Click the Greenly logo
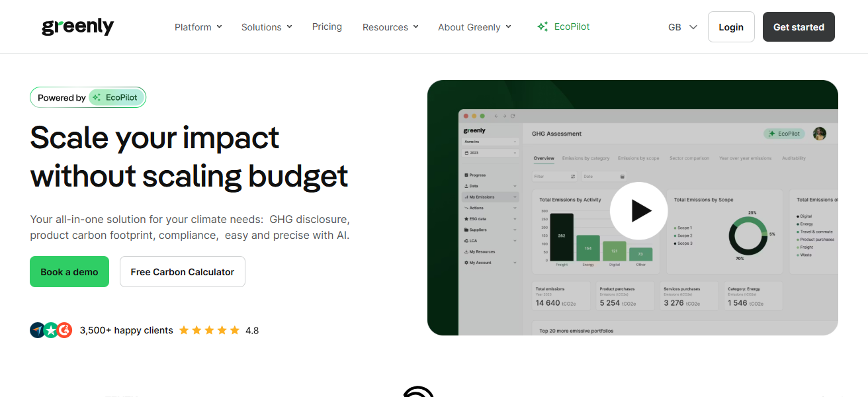The width and height of the screenshot is (868, 397). click(77, 26)
